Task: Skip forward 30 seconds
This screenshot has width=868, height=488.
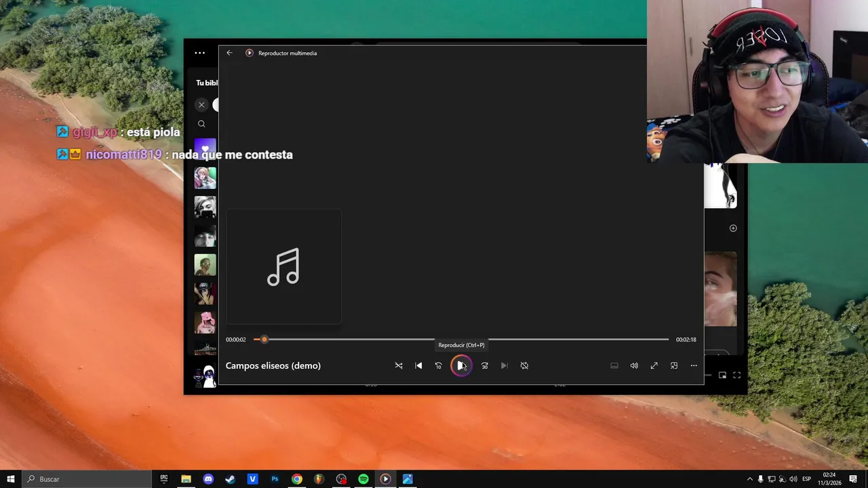Action: click(484, 365)
